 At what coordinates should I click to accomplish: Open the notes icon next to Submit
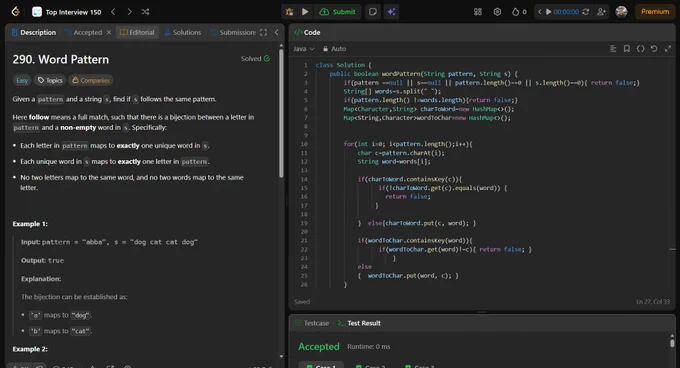click(373, 12)
